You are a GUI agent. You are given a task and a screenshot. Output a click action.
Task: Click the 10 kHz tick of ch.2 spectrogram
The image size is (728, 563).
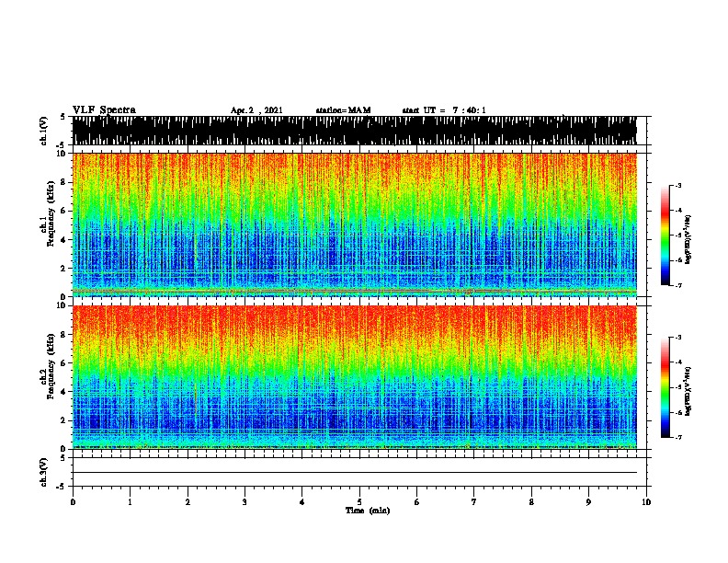(x=62, y=305)
